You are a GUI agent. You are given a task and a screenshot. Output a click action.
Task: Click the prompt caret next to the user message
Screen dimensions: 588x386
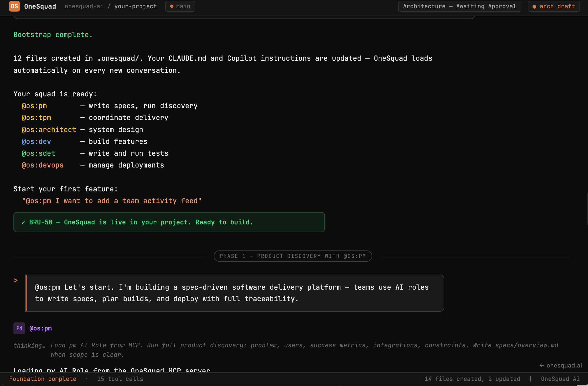[x=16, y=280]
